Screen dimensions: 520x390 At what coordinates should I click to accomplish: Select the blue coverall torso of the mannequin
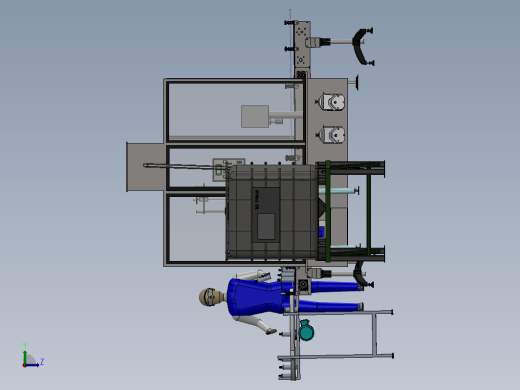[x=255, y=297]
